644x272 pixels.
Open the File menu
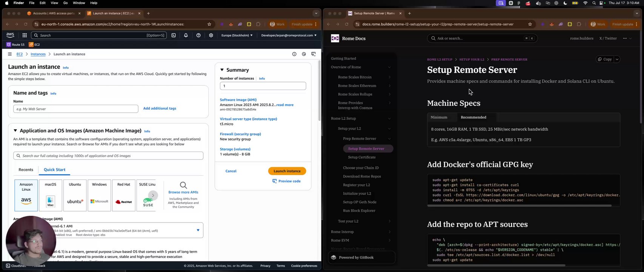pyautogui.click(x=32, y=3)
